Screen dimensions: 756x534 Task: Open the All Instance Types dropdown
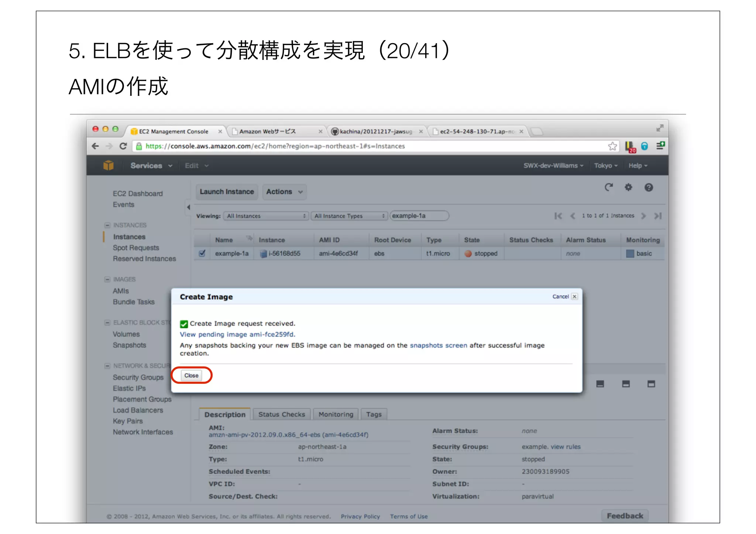349,216
